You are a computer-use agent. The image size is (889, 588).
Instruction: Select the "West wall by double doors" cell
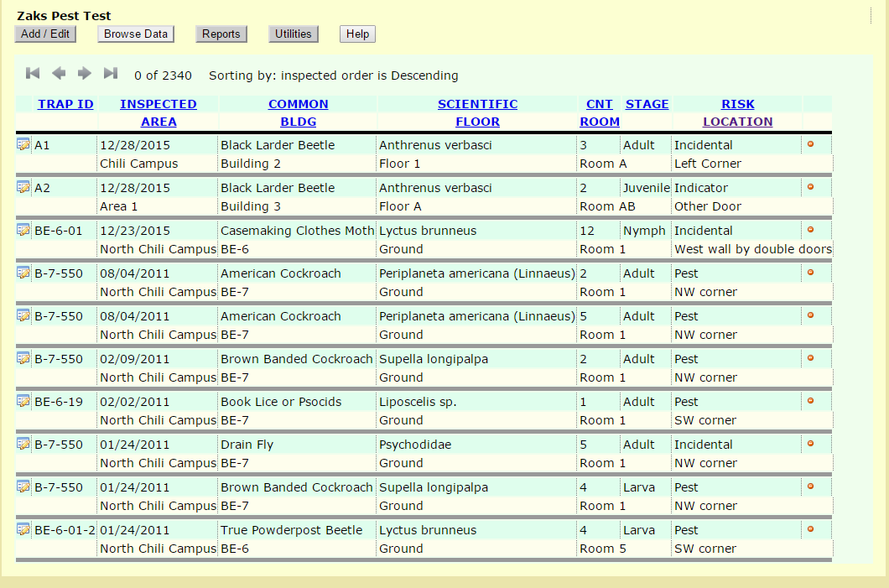(753, 249)
